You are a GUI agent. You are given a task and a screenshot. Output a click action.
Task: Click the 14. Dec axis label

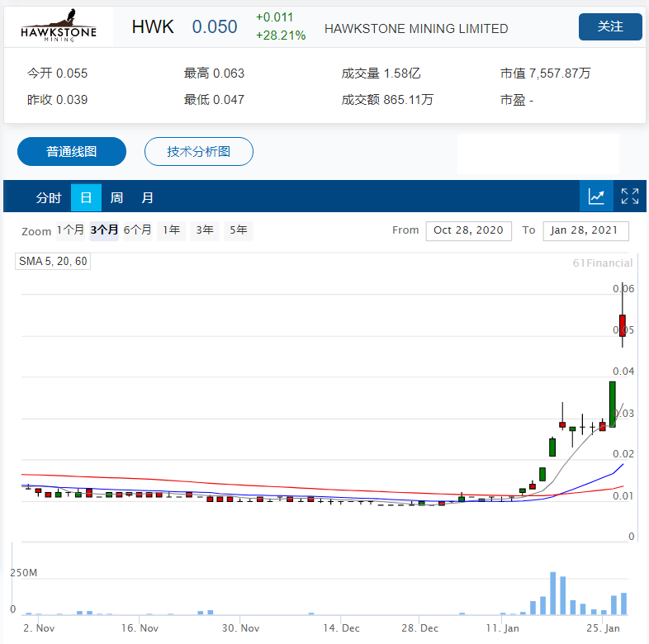[x=341, y=628]
